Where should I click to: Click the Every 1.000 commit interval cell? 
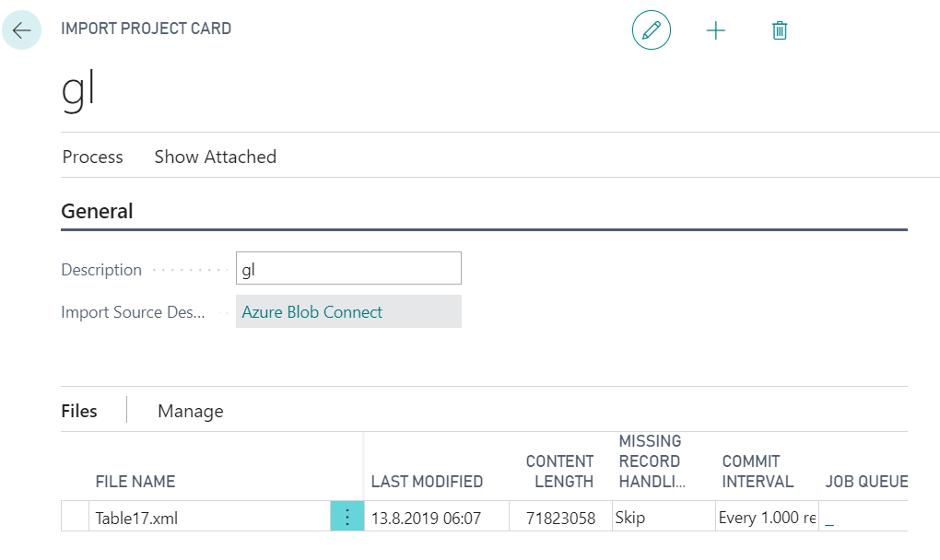point(767,518)
